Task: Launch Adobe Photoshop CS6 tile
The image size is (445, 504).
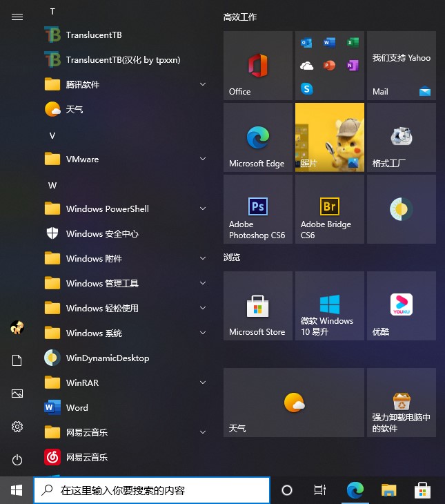Action: (x=257, y=209)
